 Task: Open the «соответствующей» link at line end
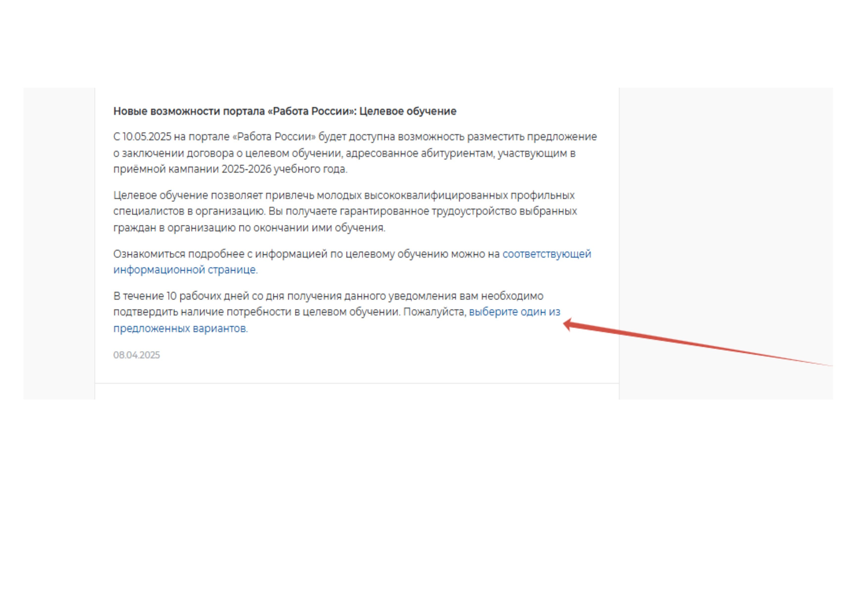547,254
